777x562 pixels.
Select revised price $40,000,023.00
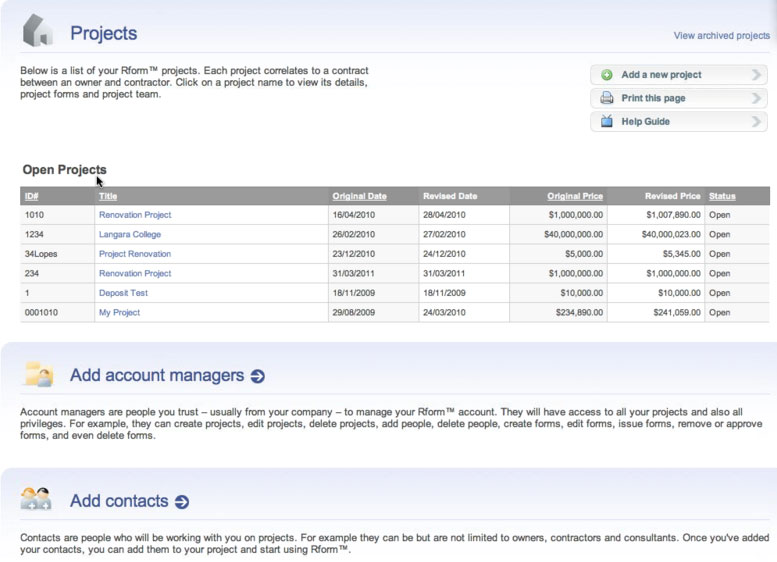671,234
